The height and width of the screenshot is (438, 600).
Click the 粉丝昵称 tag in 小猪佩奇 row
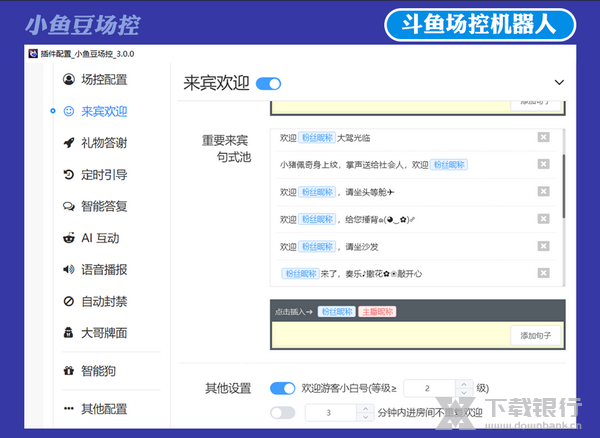449,165
